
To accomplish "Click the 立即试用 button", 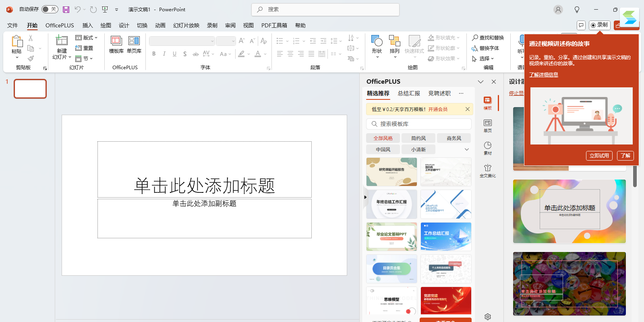I will [x=599, y=156].
